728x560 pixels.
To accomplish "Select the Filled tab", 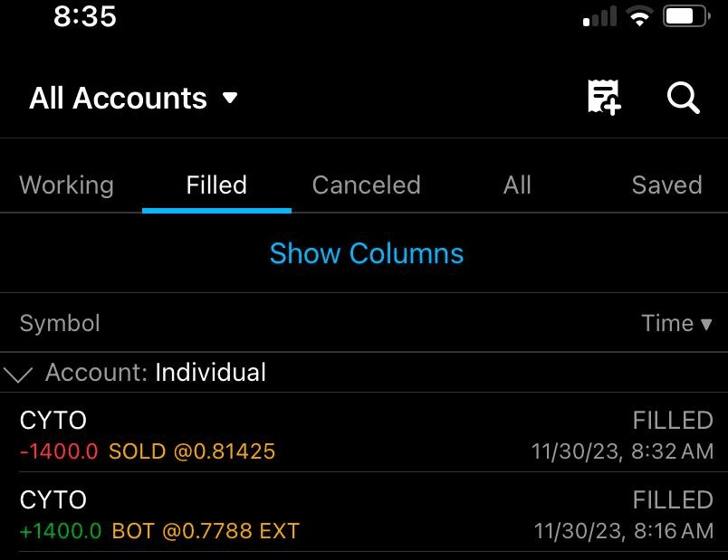I will pos(216,185).
